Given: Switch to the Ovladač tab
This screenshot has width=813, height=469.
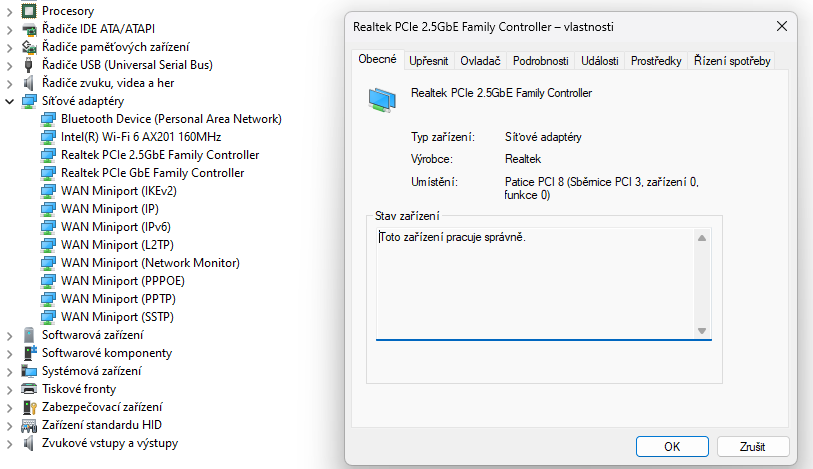Looking at the screenshot, I should click(480, 61).
